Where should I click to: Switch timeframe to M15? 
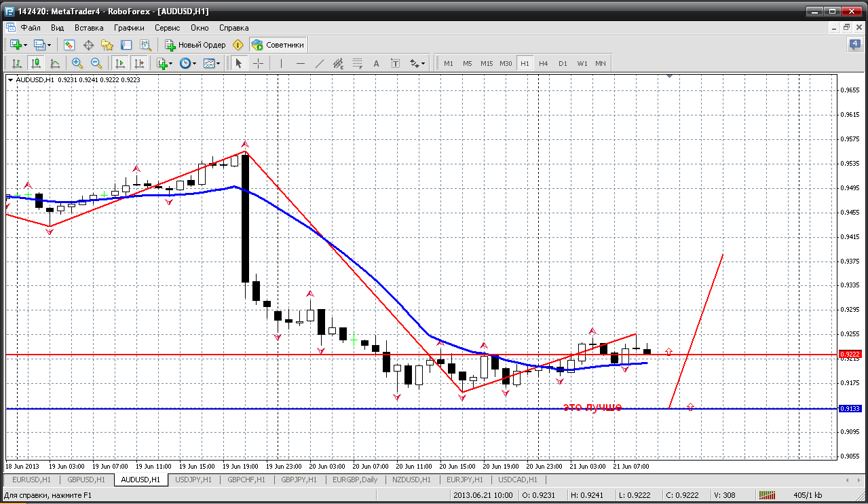click(487, 63)
